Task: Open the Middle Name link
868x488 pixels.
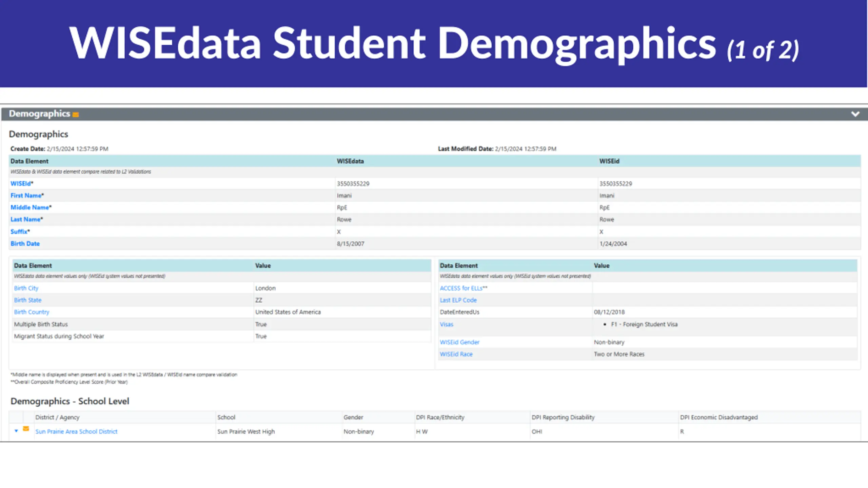Action: click(29, 207)
